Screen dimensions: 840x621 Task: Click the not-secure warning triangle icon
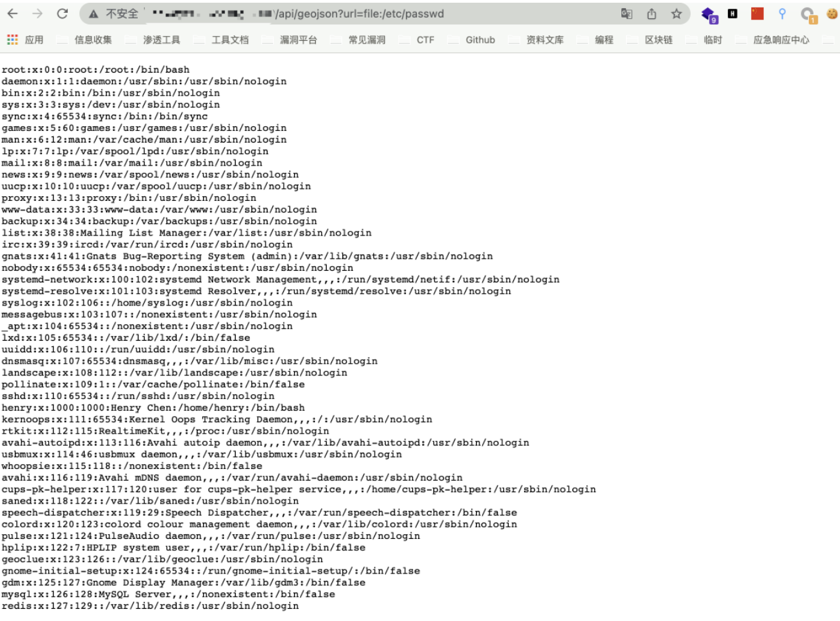pos(94,14)
